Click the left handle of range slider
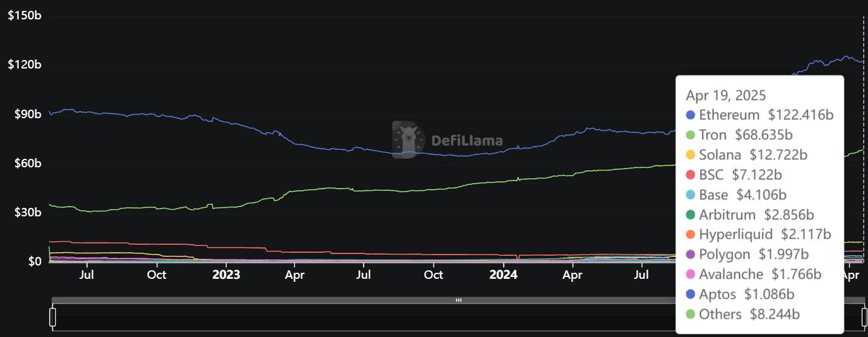Image resolution: width=868 pixels, height=337 pixels. point(53,317)
